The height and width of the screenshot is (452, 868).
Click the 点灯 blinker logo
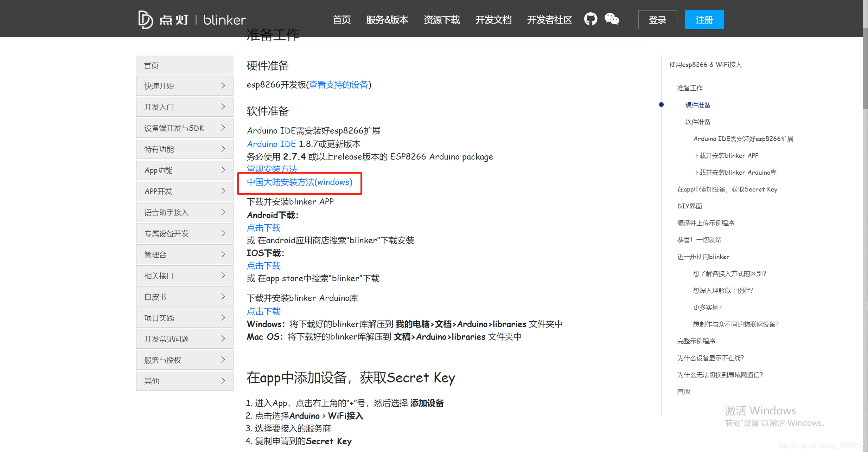point(191,19)
